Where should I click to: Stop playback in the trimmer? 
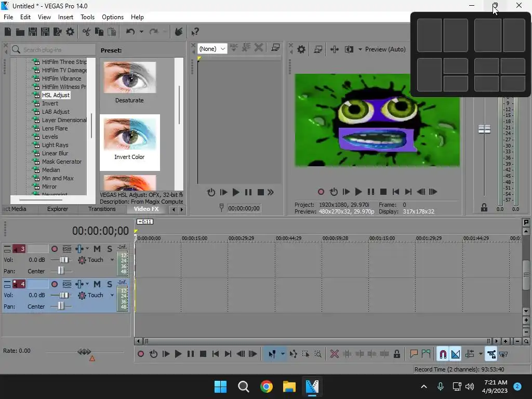[261, 192]
